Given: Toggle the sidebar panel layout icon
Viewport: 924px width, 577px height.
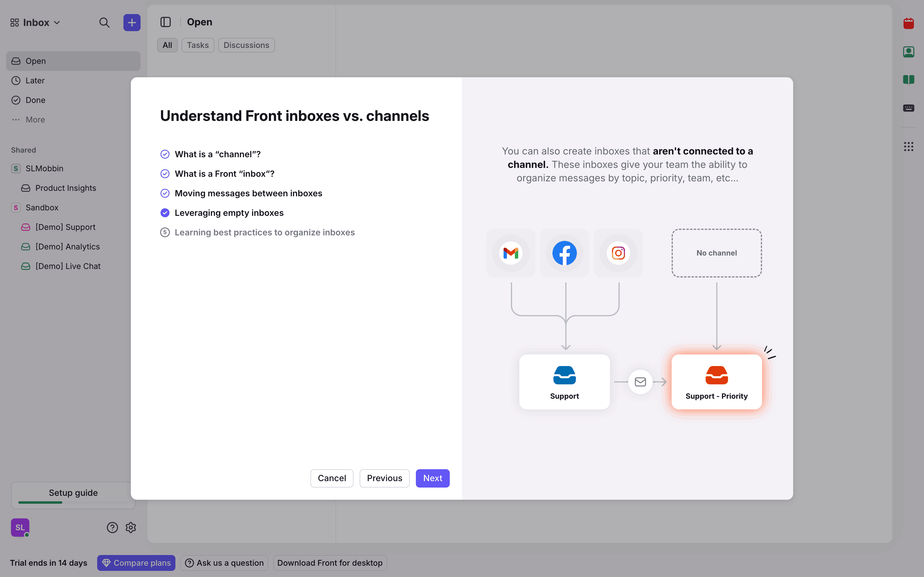Looking at the screenshot, I should click(165, 22).
